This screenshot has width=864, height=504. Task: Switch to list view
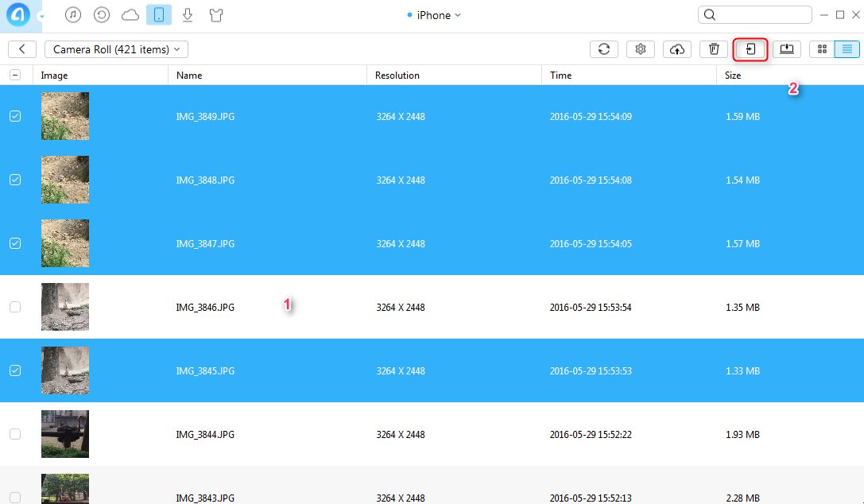tap(847, 49)
